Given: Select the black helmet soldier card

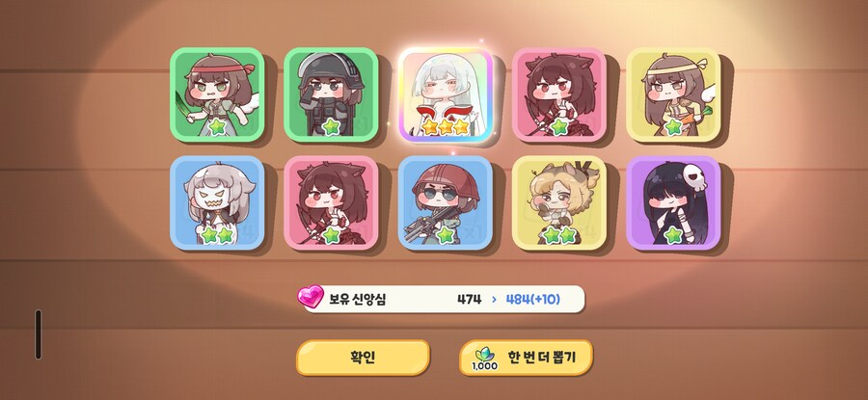Looking at the screenshot, I should 331,94.
